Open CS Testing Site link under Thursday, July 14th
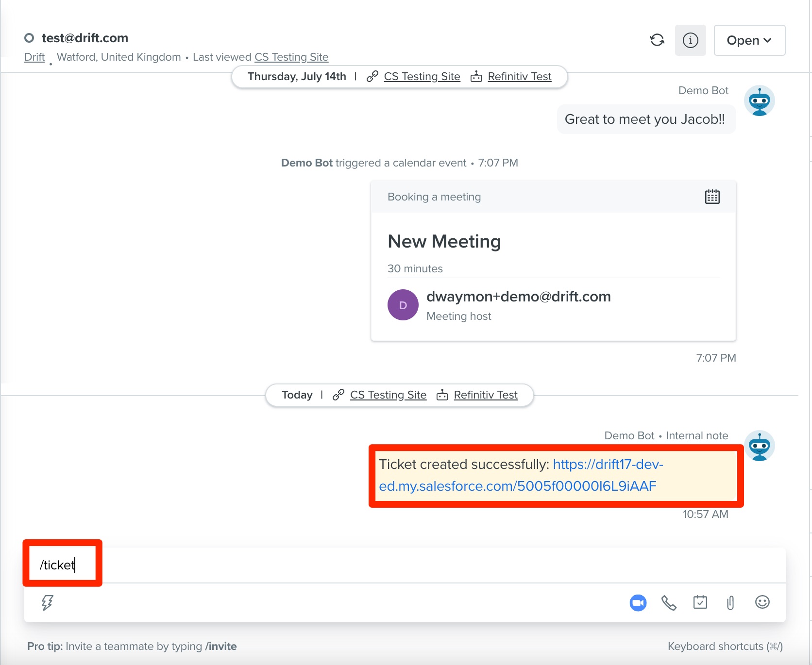 pos(422,77)
